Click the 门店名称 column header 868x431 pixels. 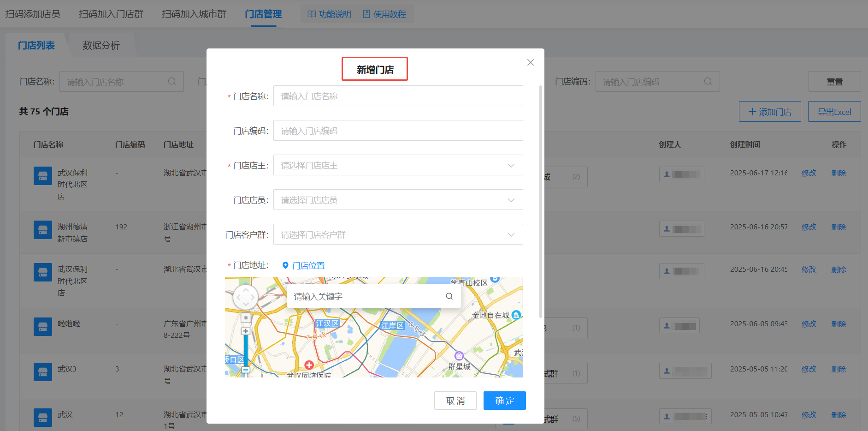click(x=48, y=144)
